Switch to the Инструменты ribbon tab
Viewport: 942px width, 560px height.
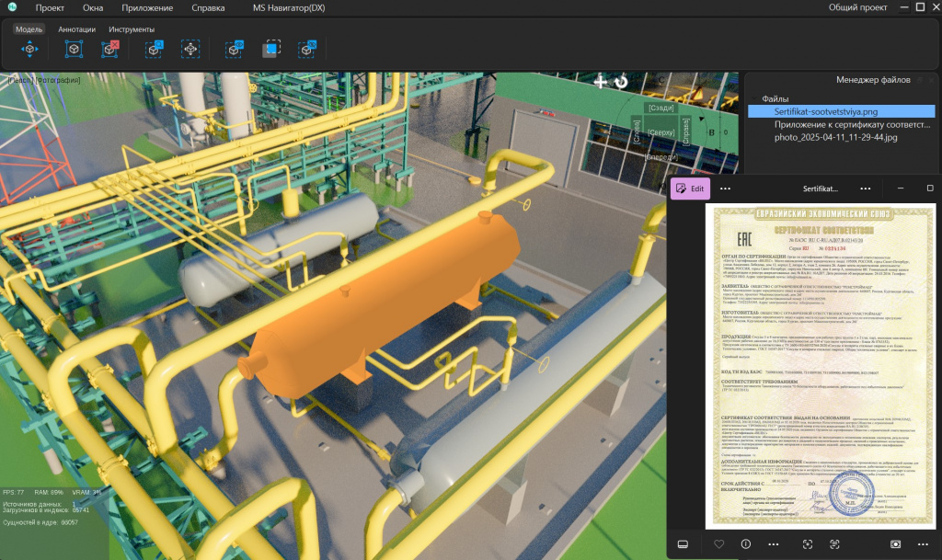click(132, 29)
